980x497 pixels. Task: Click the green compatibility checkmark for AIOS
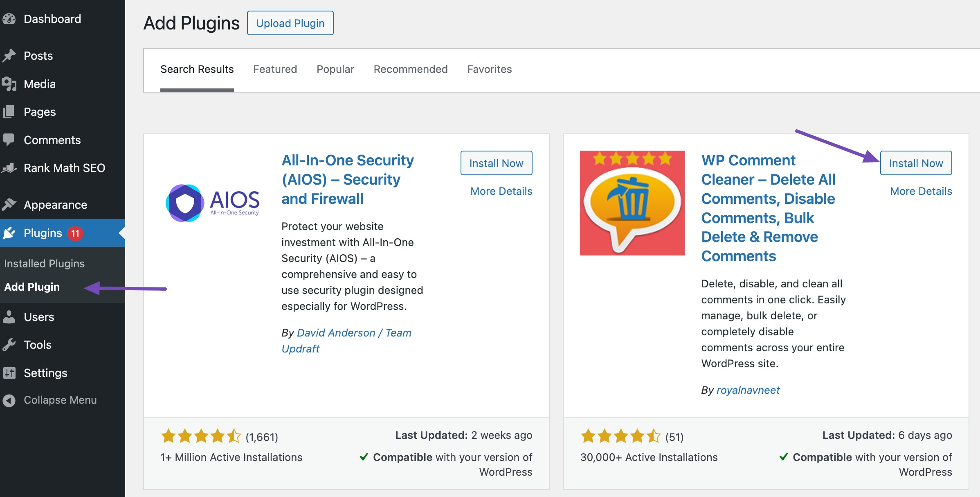364,457
